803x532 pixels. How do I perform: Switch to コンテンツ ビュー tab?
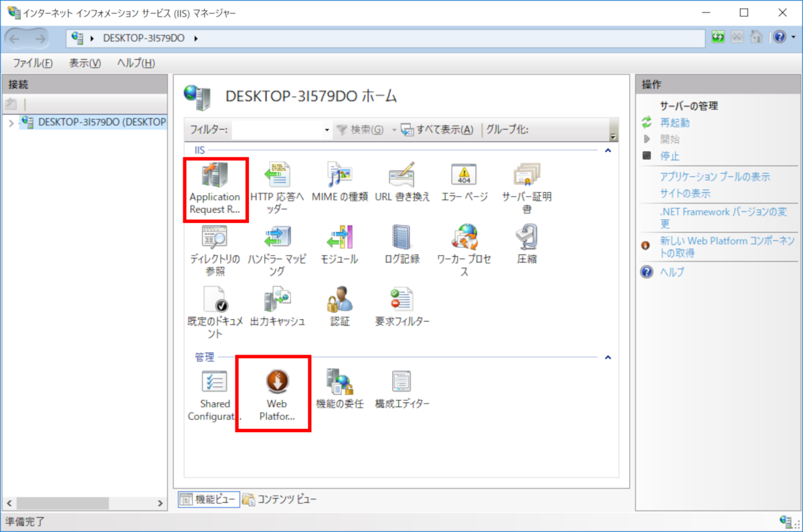point(279,499)
